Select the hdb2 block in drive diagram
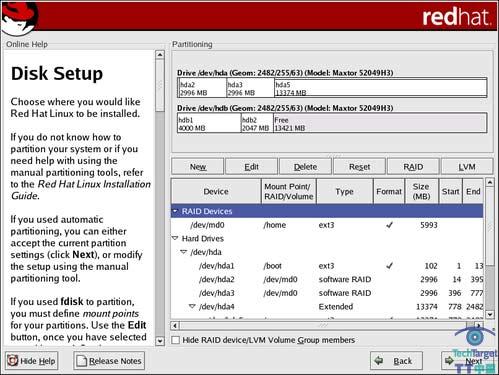The height and width of the screenshot is (375, 499). pyautogui.click(x=257, y=123)
